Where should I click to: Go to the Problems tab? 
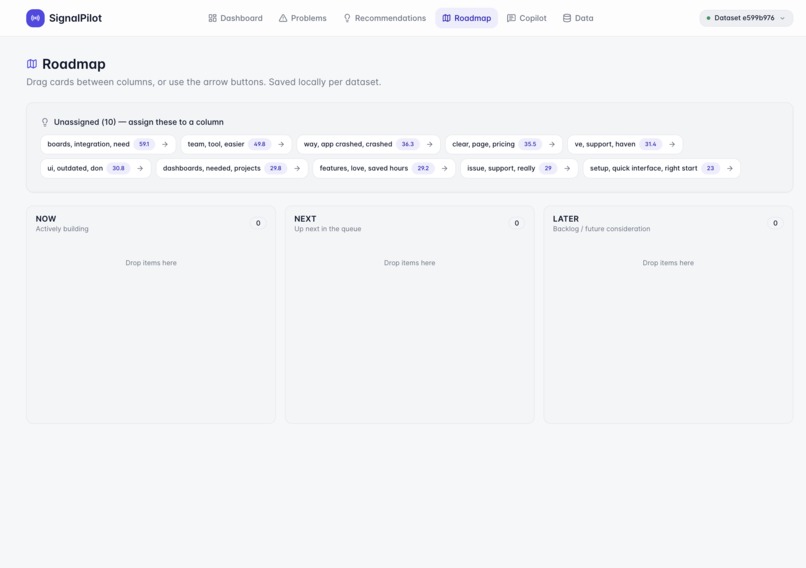coord(302,18)
